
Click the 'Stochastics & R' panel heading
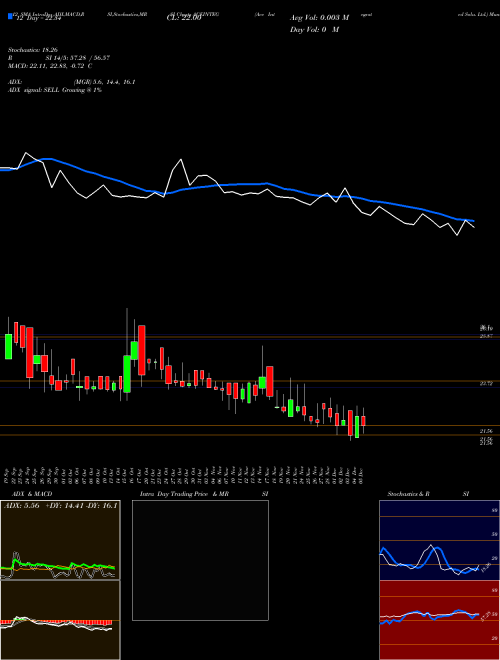409,494
